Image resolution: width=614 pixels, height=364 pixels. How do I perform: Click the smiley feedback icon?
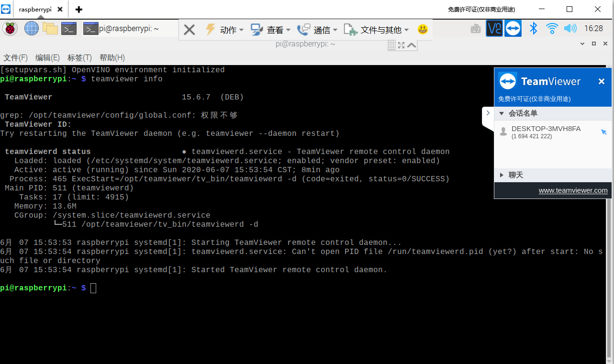tap(423, 30)
